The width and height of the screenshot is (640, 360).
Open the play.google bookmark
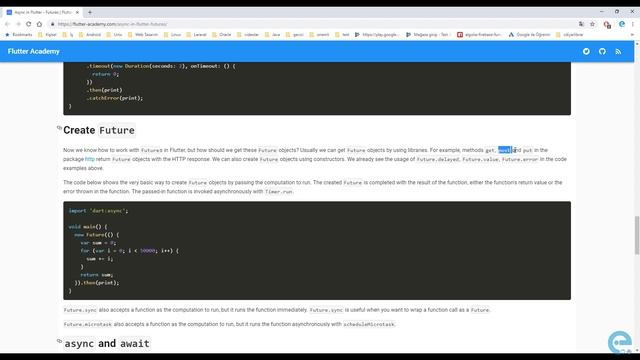(x=377, y=35)
